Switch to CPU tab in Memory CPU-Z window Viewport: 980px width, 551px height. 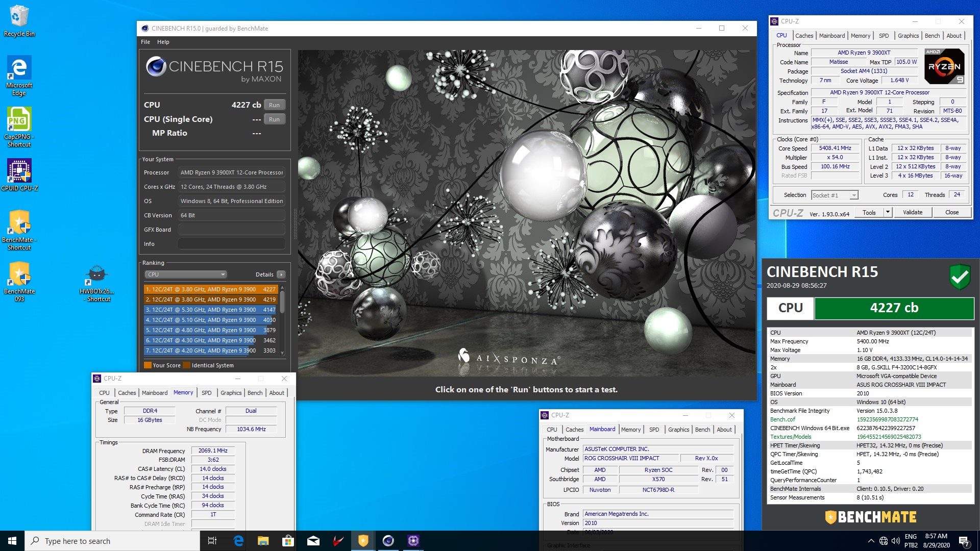click(104, 393)
